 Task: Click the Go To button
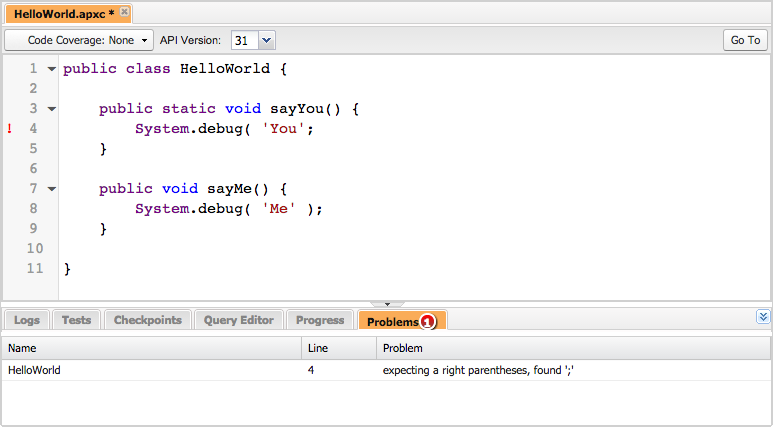click(745, 40)
